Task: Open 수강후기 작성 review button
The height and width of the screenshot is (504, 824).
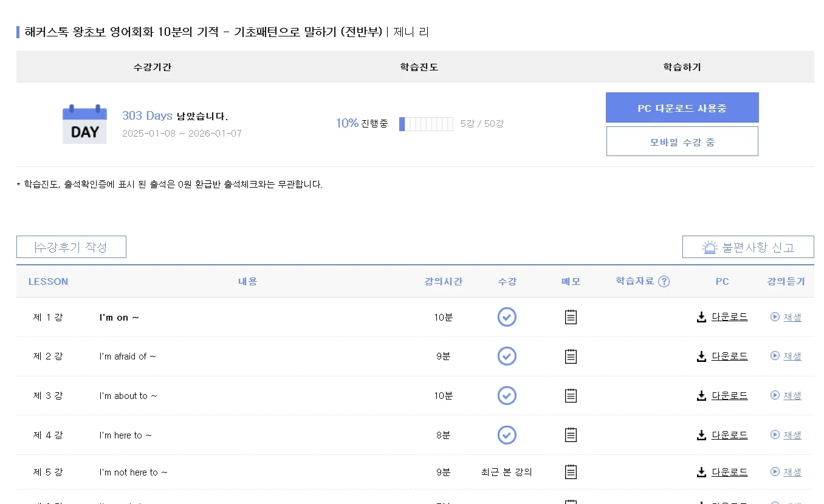Action: (x=71, y=247)
